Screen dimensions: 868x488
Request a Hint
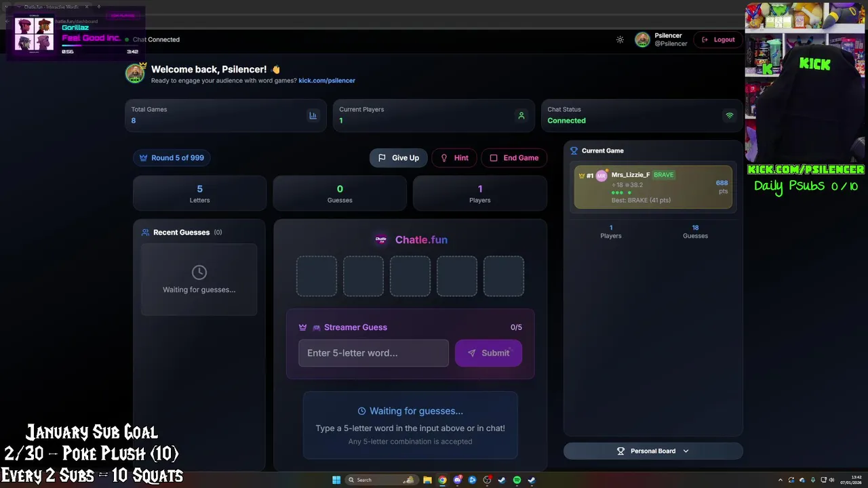coord(454,158)
